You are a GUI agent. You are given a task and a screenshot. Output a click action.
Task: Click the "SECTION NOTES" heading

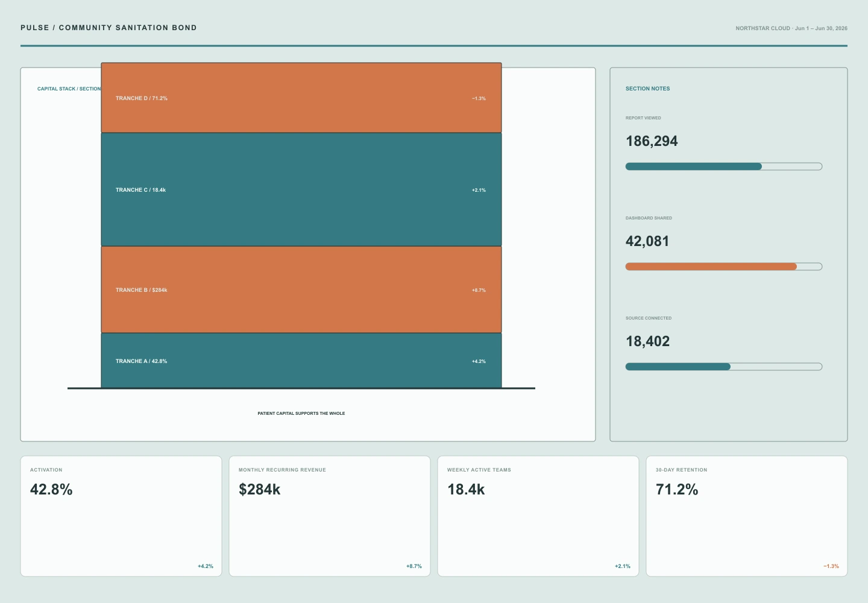tap(647, 89)
